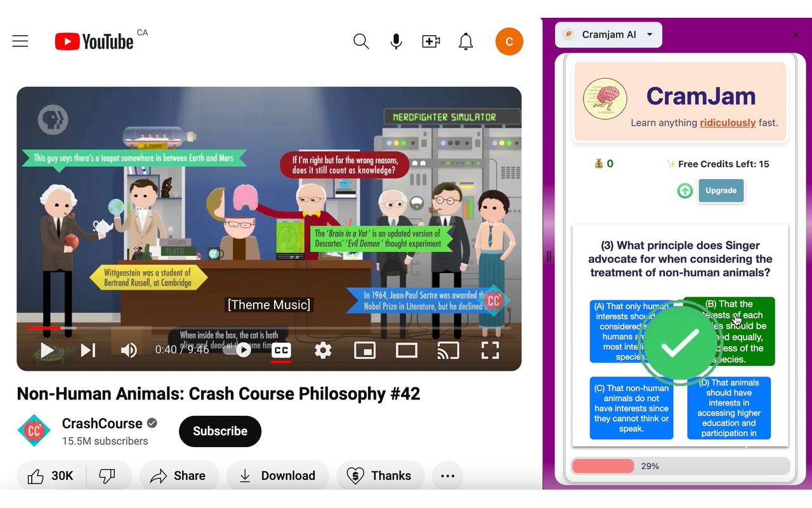The image size is (812, 508).
Task: Go to the YouTube home logo
Action: coord(94,42)
